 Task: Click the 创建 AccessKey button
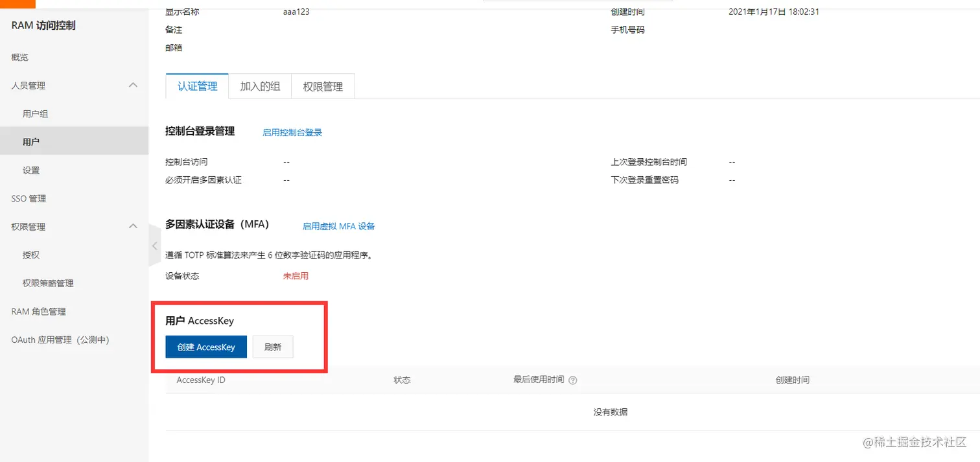pos(206,347)
